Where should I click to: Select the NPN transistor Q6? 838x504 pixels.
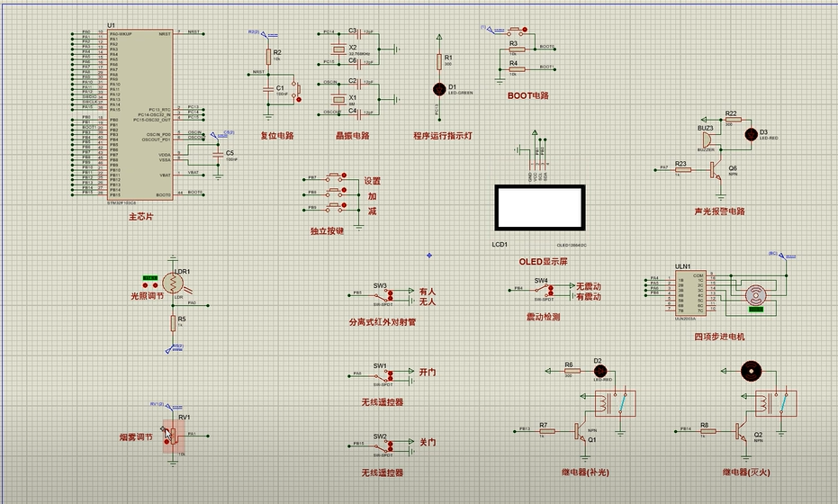coord(717,168)
